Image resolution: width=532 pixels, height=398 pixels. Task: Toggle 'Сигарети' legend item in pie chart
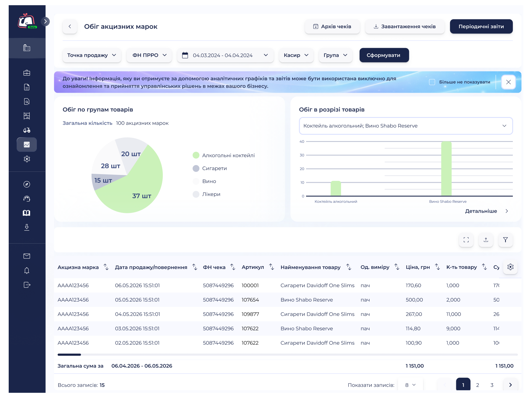210,168
